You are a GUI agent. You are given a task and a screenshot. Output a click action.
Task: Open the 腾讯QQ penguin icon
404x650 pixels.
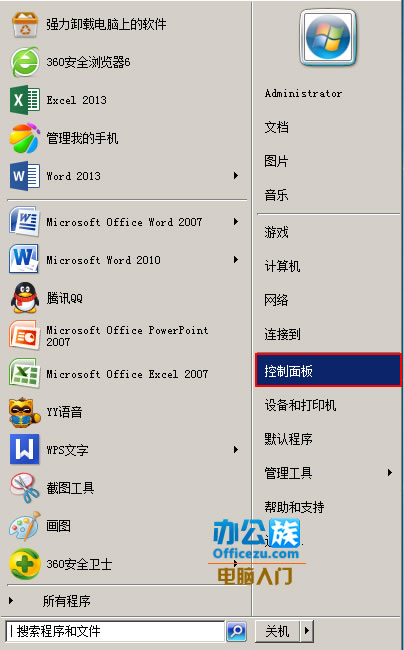(25, 298)
